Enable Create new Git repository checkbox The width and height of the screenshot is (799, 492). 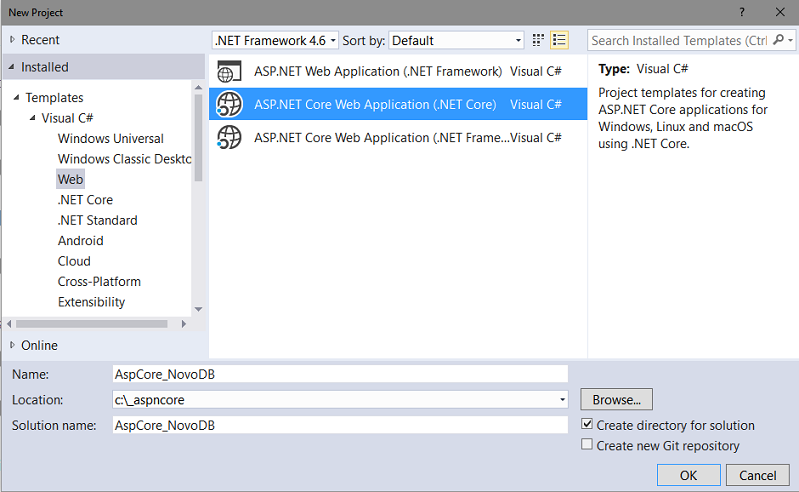[587, 445]
